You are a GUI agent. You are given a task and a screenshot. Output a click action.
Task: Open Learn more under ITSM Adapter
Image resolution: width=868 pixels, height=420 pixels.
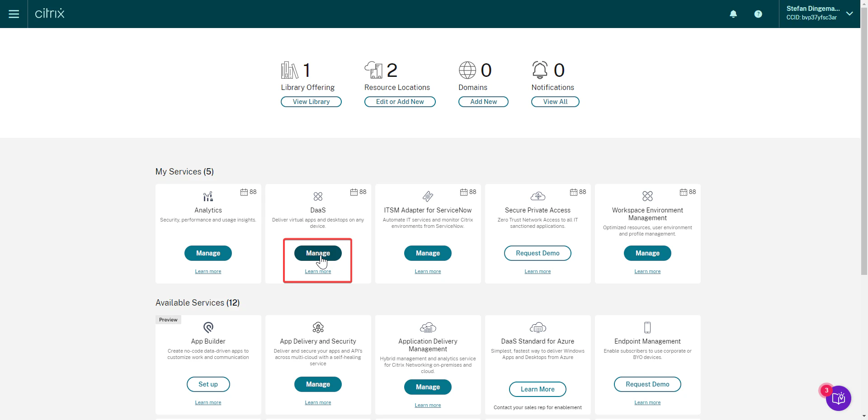(428, 271)
